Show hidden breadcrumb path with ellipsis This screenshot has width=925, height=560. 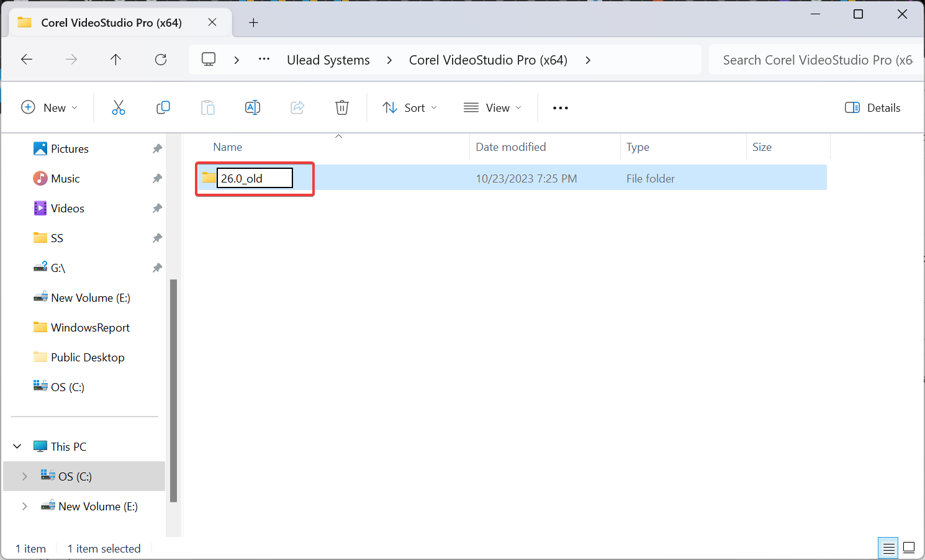[264, 60]
